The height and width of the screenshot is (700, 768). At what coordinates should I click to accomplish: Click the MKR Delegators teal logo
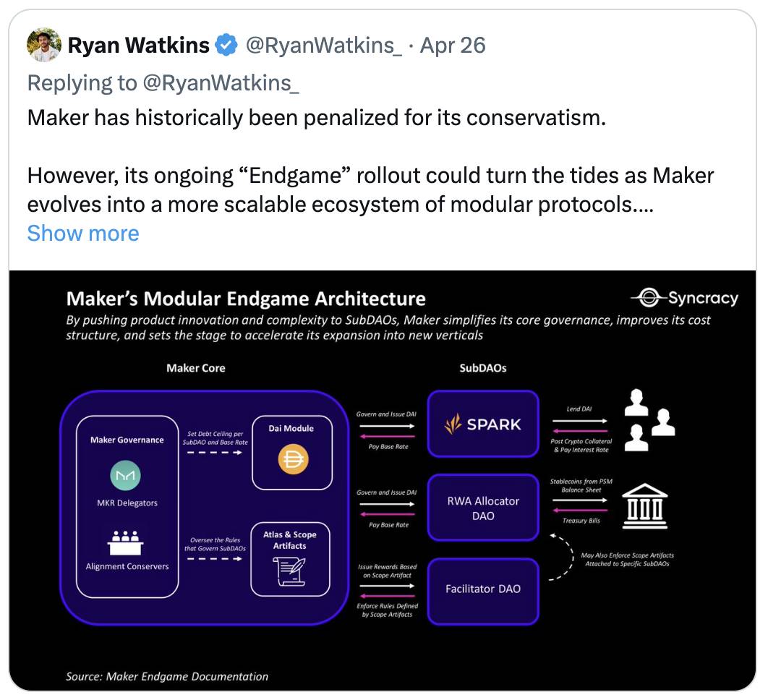point(125,475)
